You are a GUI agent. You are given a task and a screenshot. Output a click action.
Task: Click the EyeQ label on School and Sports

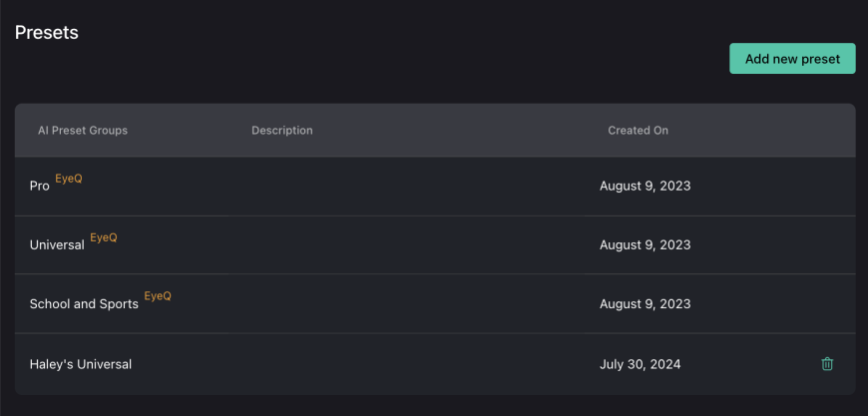[x=158, y=296]
